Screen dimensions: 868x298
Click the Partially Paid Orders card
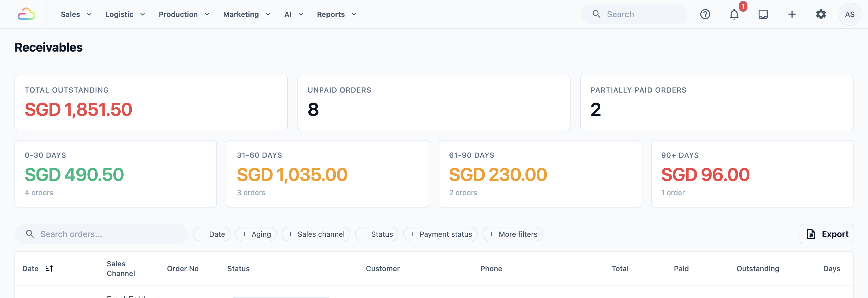click(717, 103)
